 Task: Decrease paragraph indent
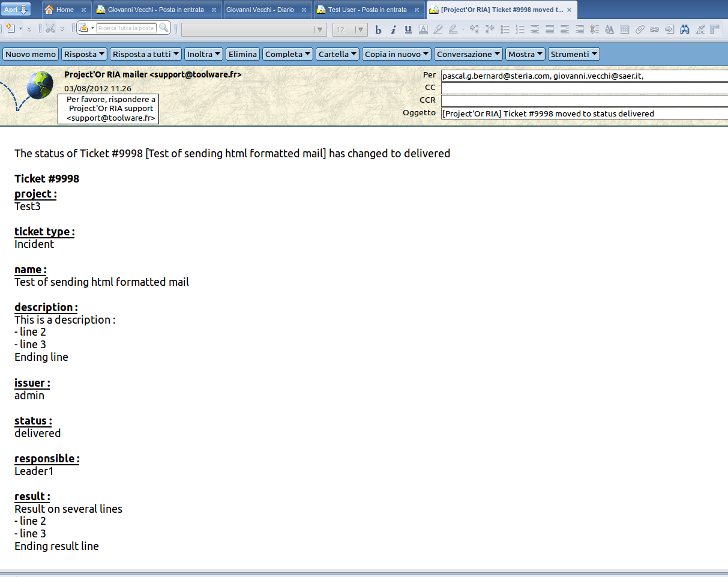(490, 29)
